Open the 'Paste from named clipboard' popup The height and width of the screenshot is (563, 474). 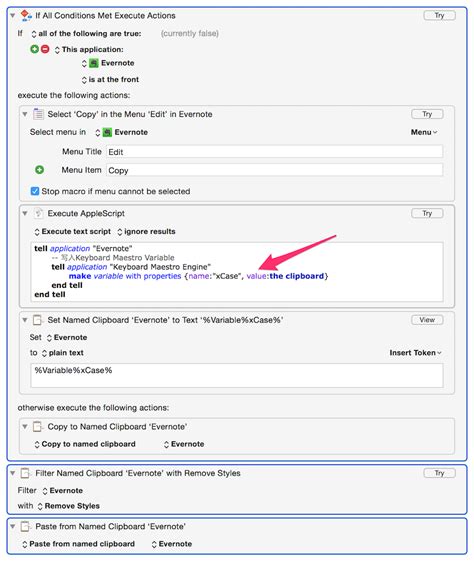pyautogui.click(x=78, y=544)
